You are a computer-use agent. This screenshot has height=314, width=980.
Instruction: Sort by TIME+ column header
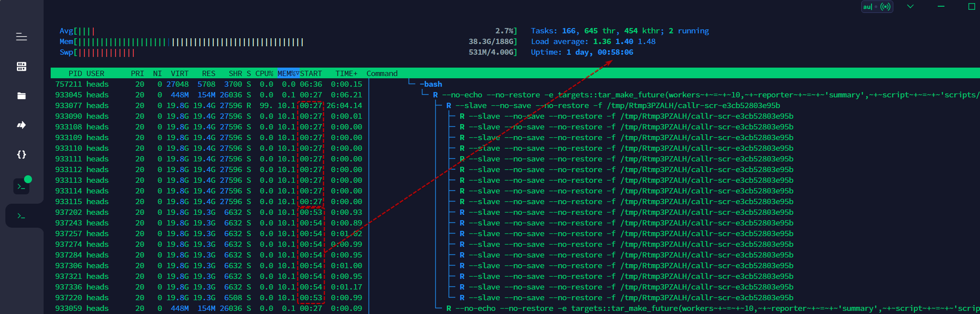(x=346, y=73)
